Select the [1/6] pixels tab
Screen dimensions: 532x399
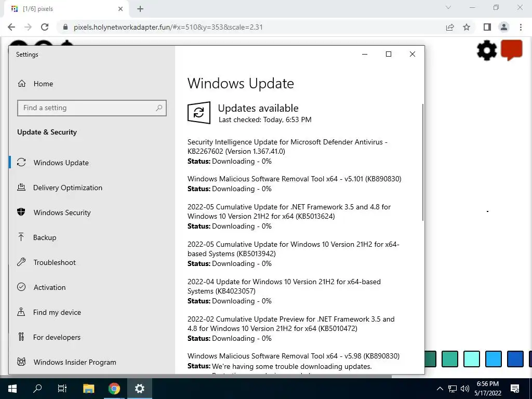(67, 9)
